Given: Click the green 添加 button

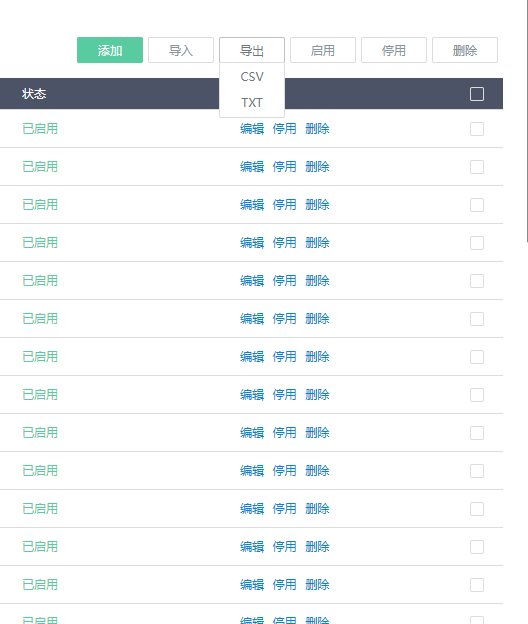Looking at the screenshot, I should click(x=110, y=50).
